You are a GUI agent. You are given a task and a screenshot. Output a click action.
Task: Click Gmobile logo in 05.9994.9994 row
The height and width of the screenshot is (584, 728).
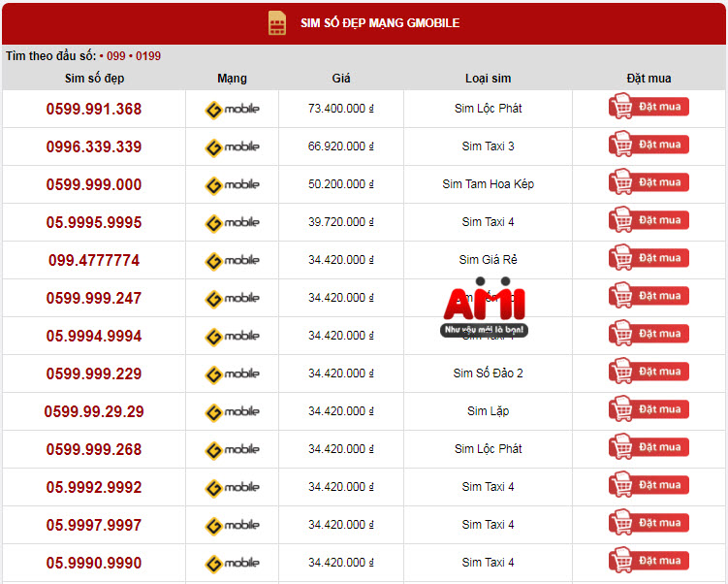coord(232,337)
